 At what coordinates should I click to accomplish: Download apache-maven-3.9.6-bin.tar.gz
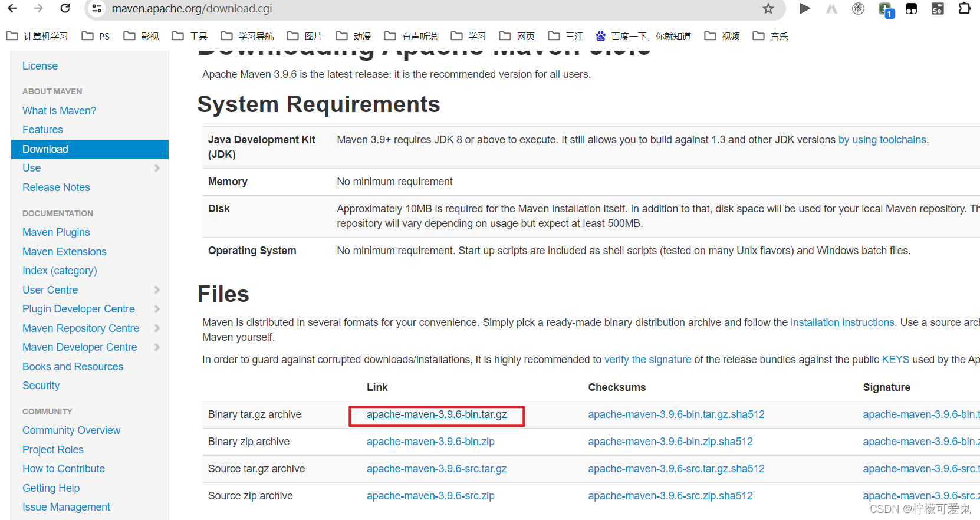pos(436,414)
